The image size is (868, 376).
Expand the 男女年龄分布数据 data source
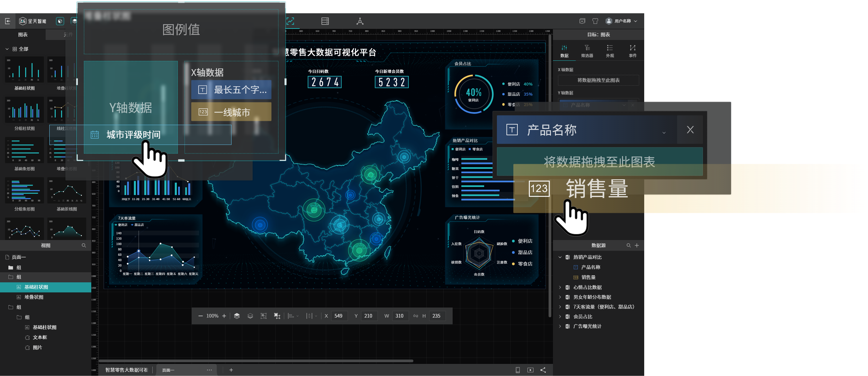point(560,297)
